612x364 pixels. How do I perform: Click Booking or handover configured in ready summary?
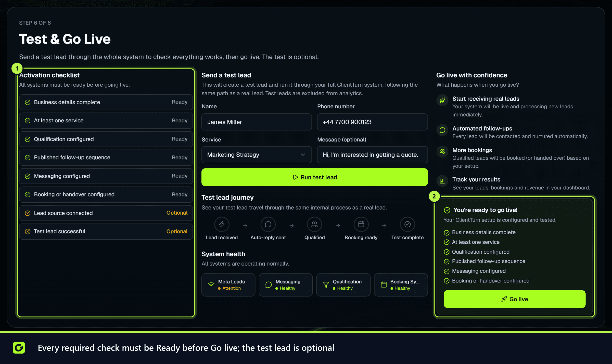pos(491,281)
